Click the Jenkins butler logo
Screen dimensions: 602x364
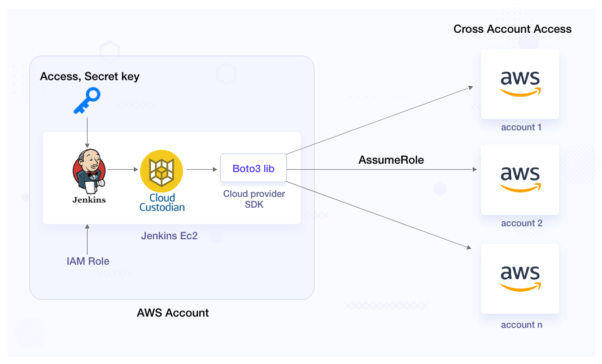click(89, 171)
